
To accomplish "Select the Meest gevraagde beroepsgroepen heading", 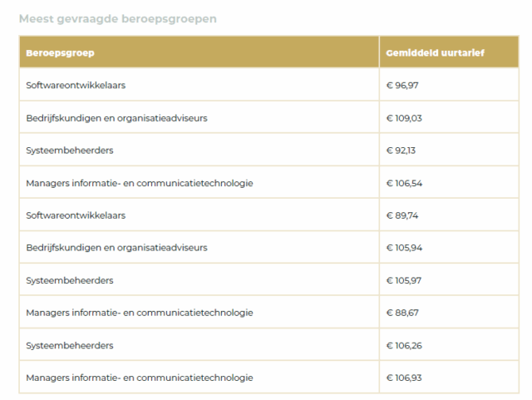I will coord(118,18).
